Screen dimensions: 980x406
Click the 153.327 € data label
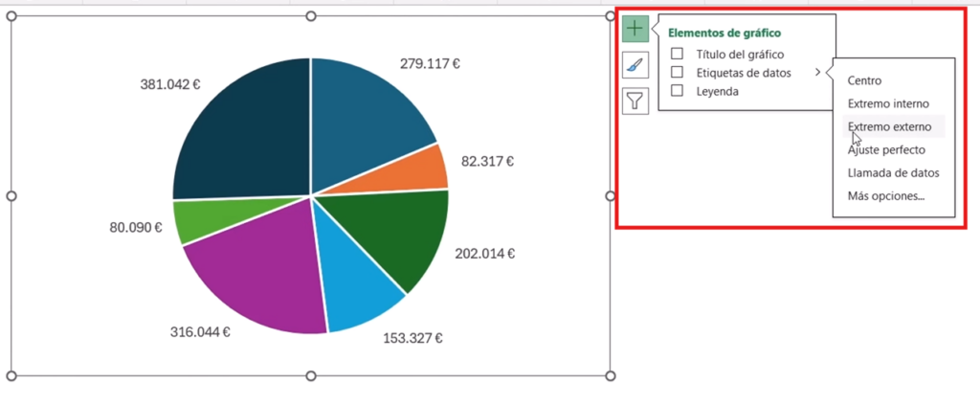tap(413, 338)
